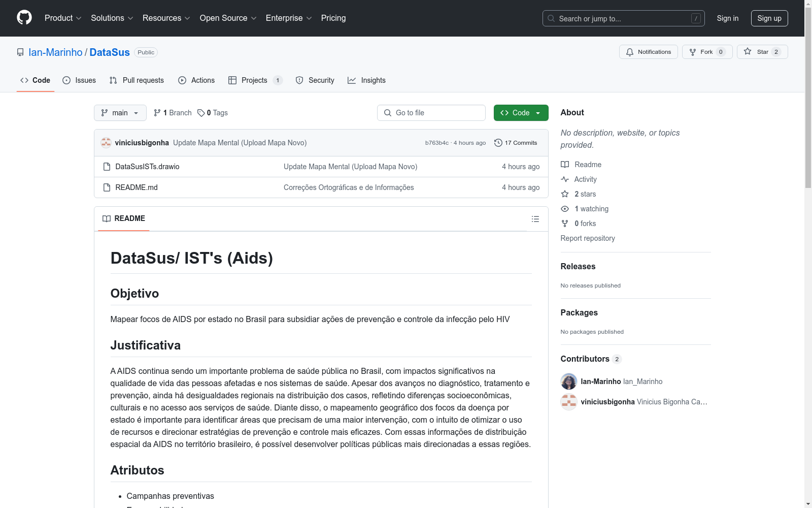Open the Ian-Marinho owner link
812x508 pixels.
[x=55, y=52]
